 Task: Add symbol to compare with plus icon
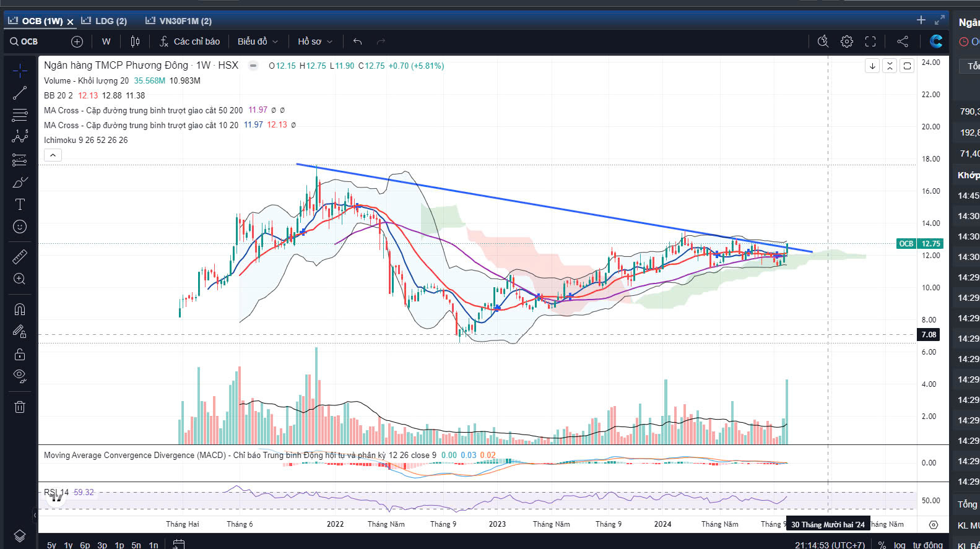click(77, 41)
